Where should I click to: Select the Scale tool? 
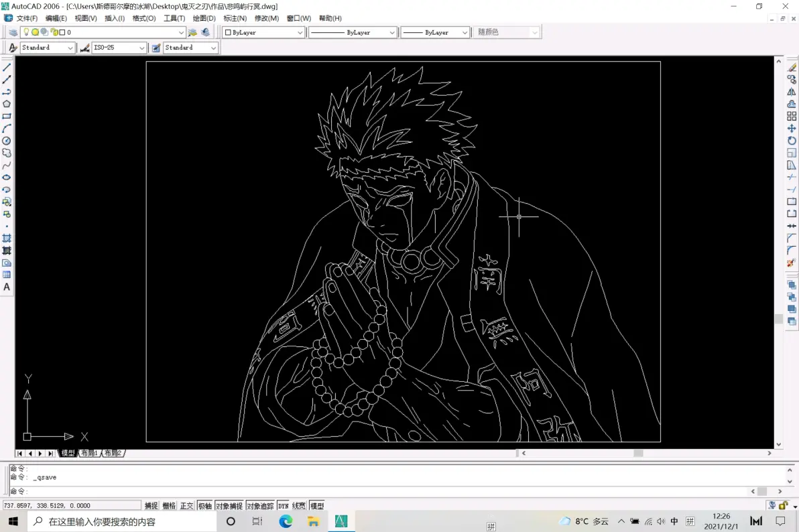[x=792, y=153]
